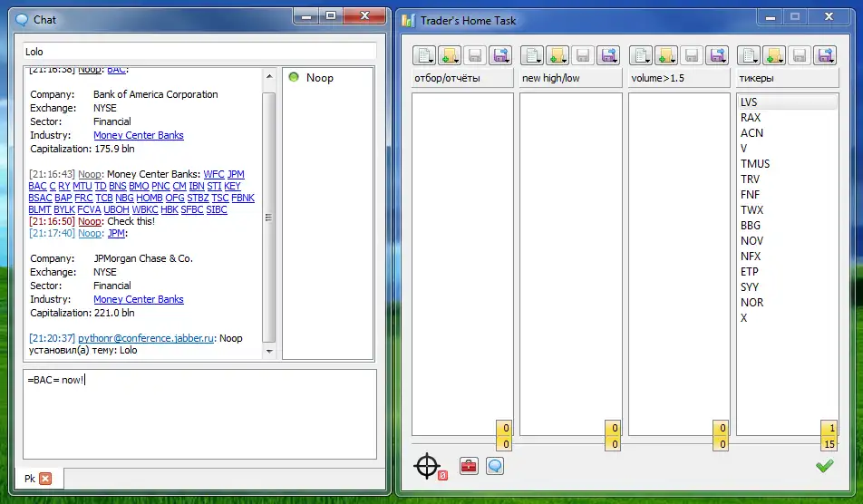Select NOR in the тикеры list

[x=788, y=303]
